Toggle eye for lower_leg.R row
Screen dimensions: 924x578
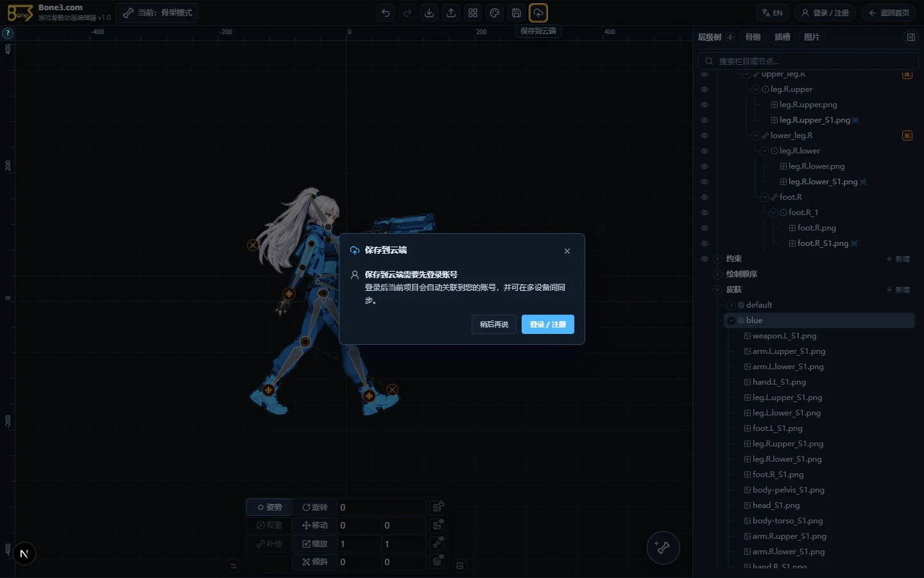point(705,136)
